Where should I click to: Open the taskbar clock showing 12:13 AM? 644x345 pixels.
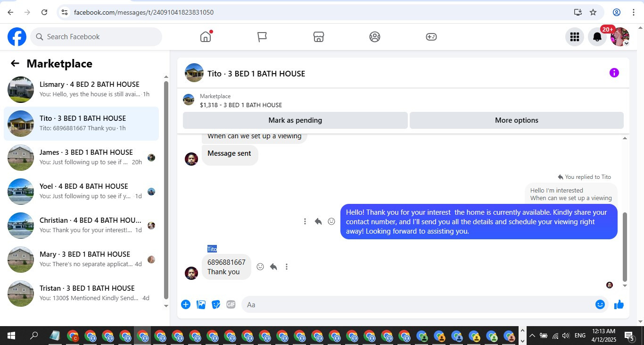(x=604, y=336)
